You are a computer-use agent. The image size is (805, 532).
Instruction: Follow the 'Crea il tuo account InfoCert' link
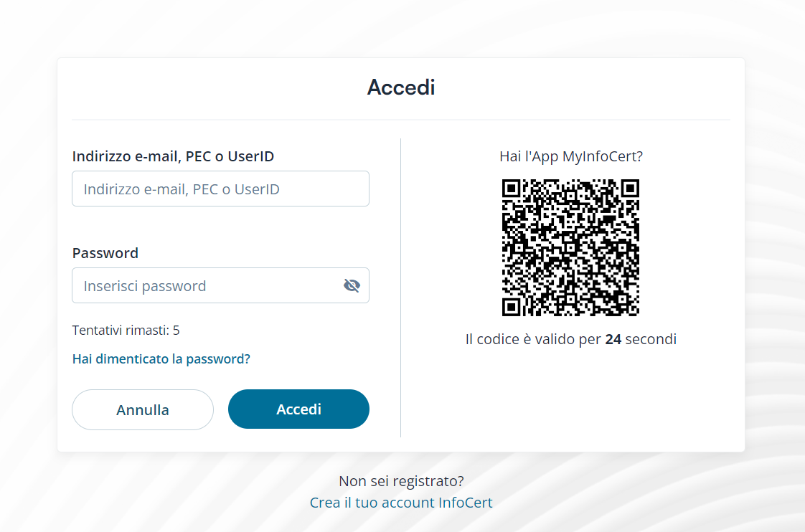pos(401,503)
